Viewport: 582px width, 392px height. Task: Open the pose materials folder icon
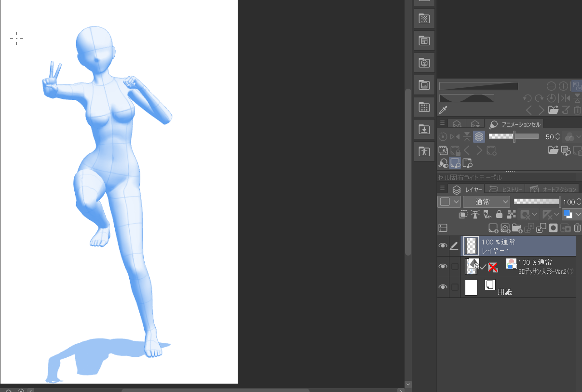(424, 151)
